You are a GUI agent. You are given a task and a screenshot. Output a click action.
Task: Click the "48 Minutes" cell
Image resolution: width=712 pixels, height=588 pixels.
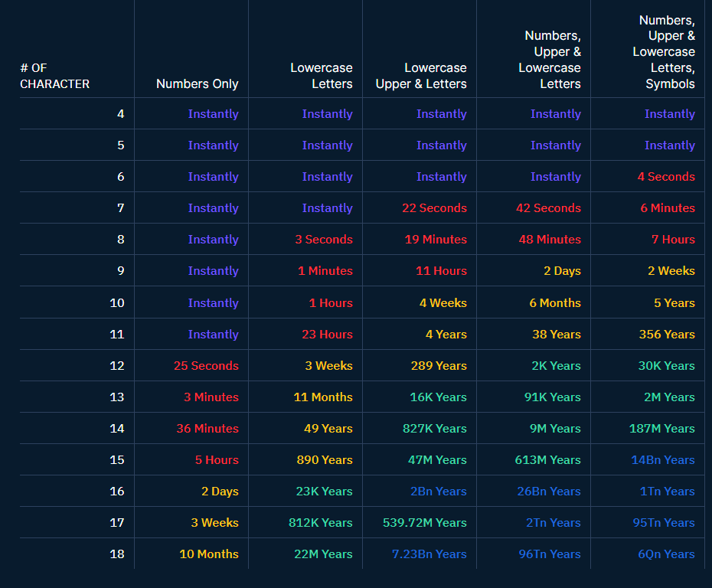click(x=550, y=240)
